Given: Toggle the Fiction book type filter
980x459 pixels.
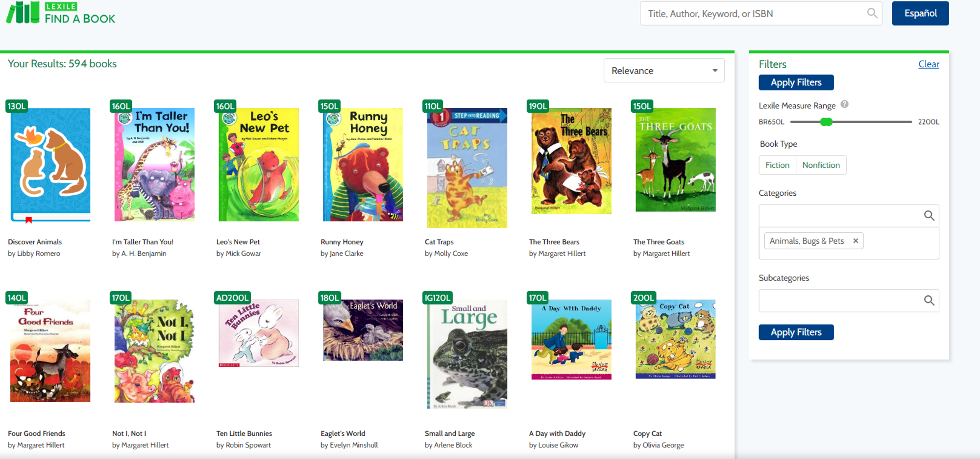Looking at the screenshot, I should pos(777,165).
